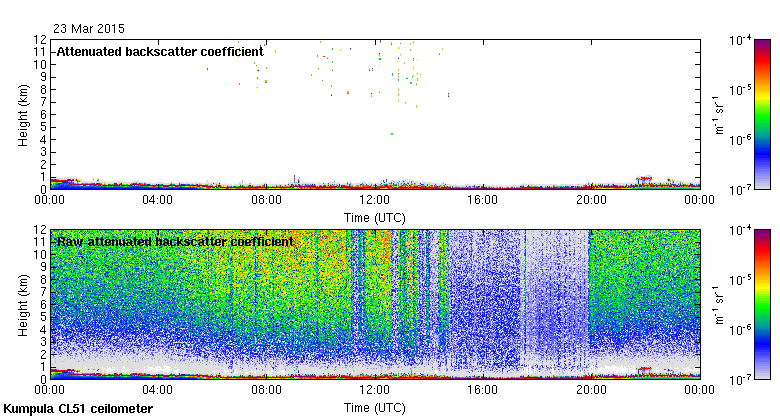The image size is (780, 420).
Task: Select the "Raw attenuated backscatter coefficient" plot title
Action: 175,242
